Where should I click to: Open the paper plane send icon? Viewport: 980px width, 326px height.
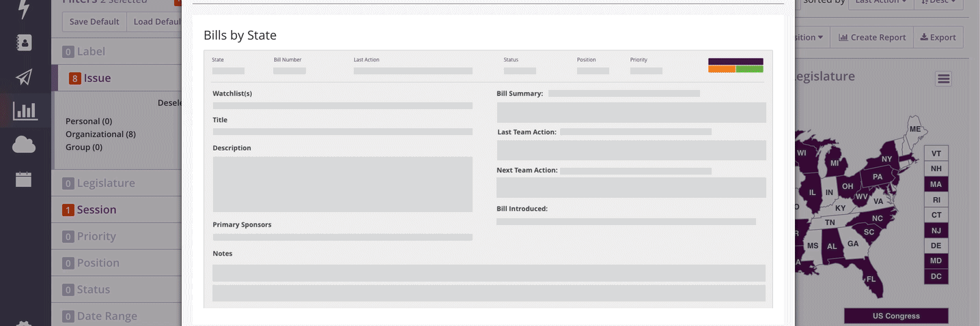25,77
